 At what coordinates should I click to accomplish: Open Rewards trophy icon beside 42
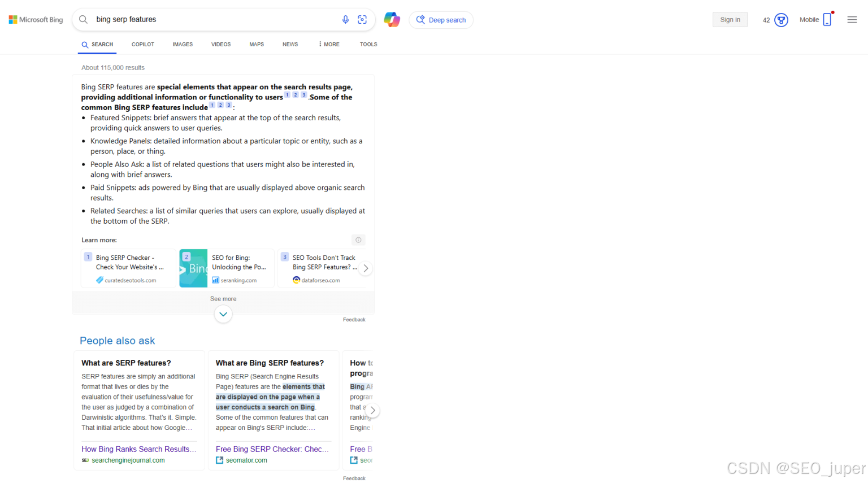click(x=781, y=20)
